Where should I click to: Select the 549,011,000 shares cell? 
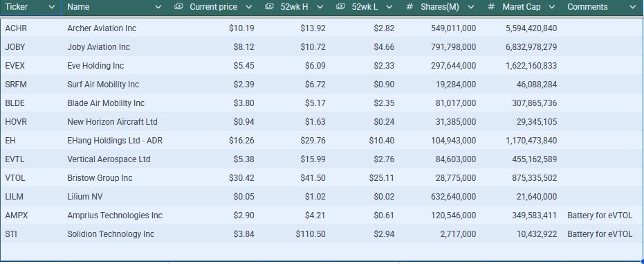click(454, 28)
